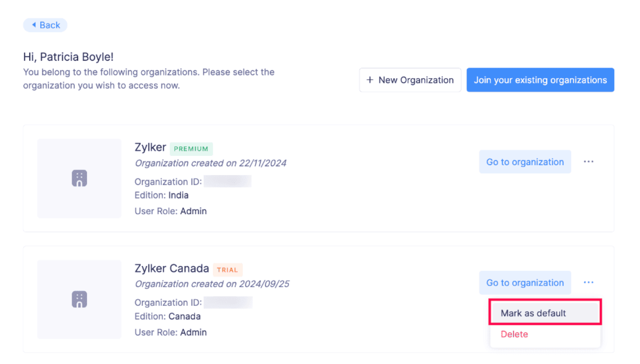Screen dimensions: 640x364
Task: Click the Zylker organization building icon
Action: 79,178
